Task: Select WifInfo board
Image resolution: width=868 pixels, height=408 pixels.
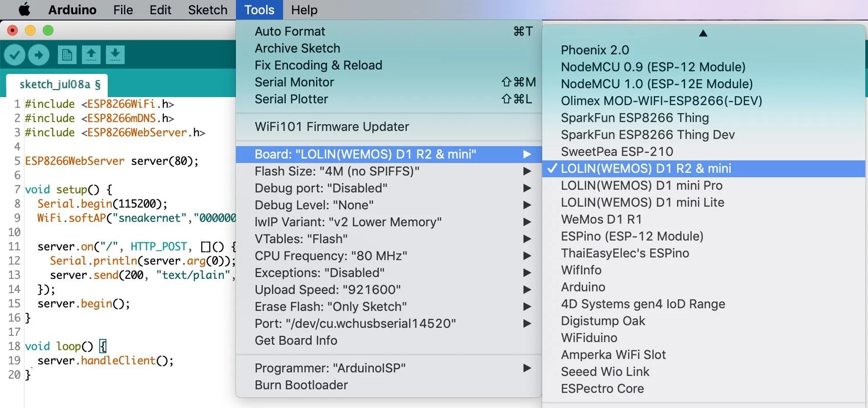Action: coord(704,270)
